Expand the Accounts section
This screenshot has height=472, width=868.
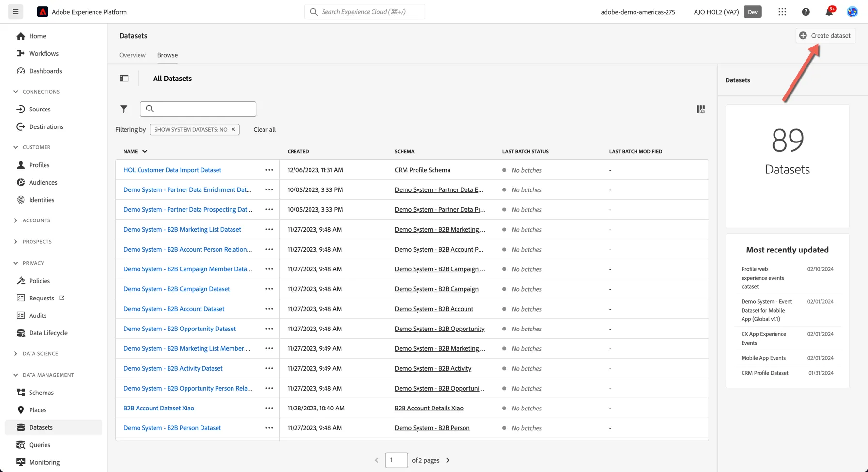[15, 220]
